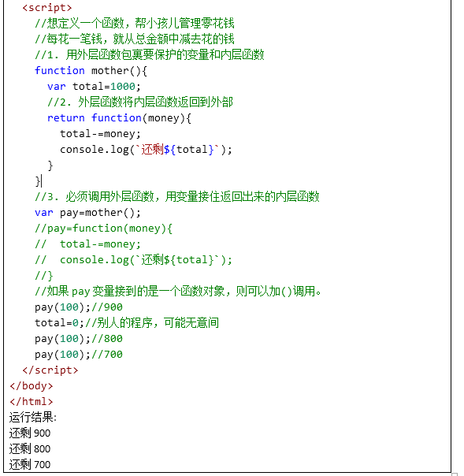Screen dimensions: 464x476
Task: Click the comment '//1. 用外层函数包裹要保护的变量和内层函数'
Action: click(x=150, y=54)
